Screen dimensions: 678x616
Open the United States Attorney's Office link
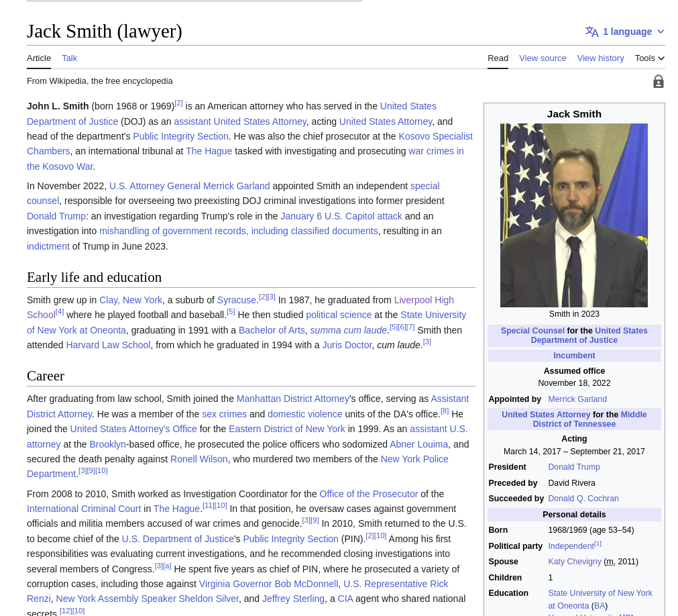point(133,429)
